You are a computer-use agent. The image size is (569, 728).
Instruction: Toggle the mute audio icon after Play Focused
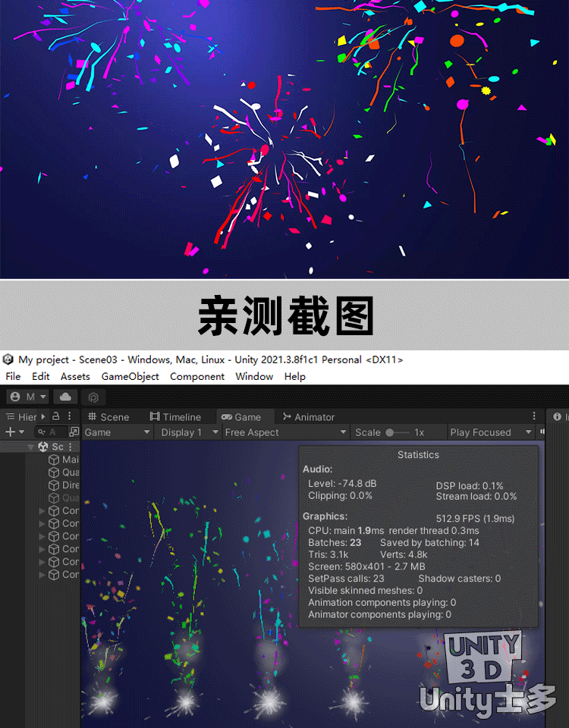[542, 431]
